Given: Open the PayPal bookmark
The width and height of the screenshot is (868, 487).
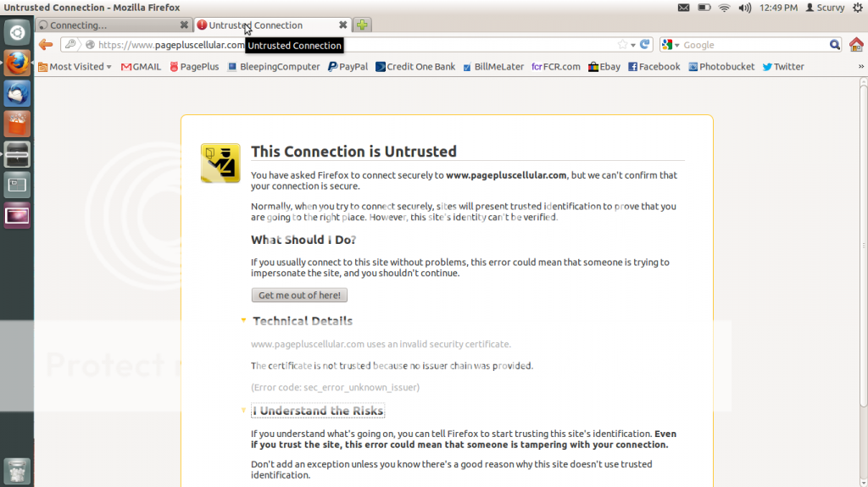Looking at the screenshot, I should (x=348, y=67).
